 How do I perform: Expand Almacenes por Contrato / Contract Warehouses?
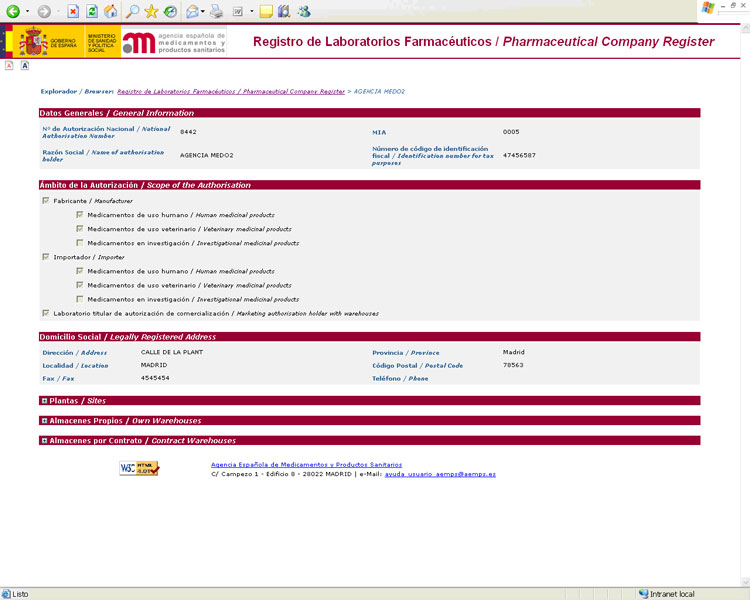(44, 441)
